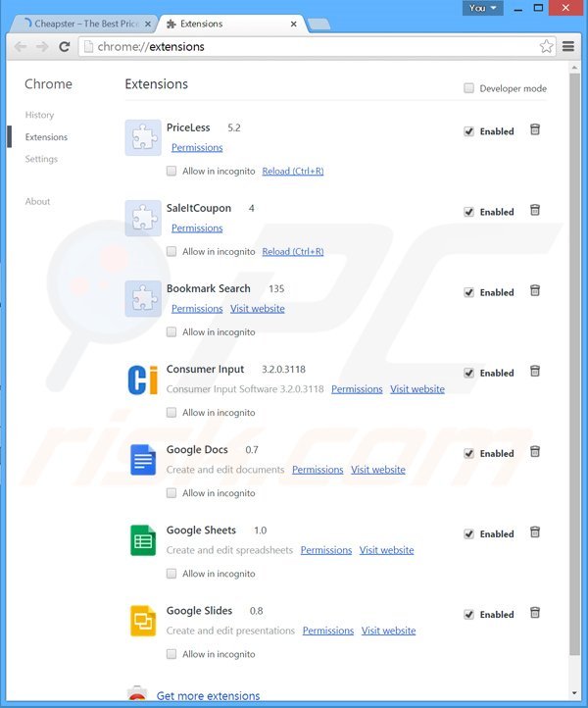
Task: Click the Consumer Input Ci logo
Action: (143, 379)
